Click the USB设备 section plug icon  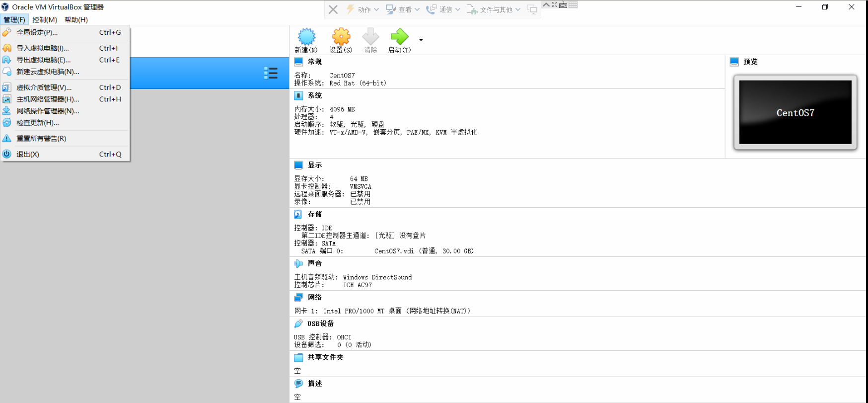coord(298,323)
